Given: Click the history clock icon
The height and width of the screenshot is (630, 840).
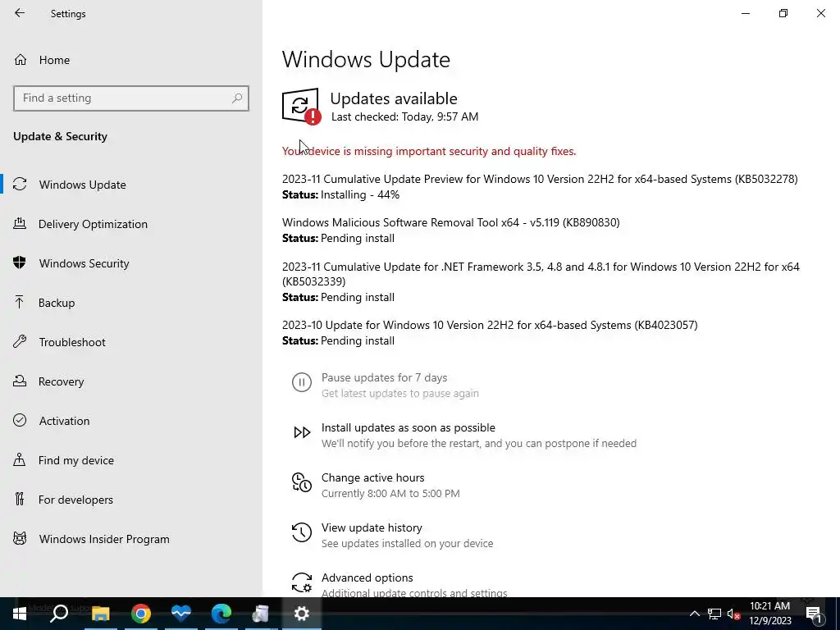Looking at the screenshot, I should click(x=302, y=532).
